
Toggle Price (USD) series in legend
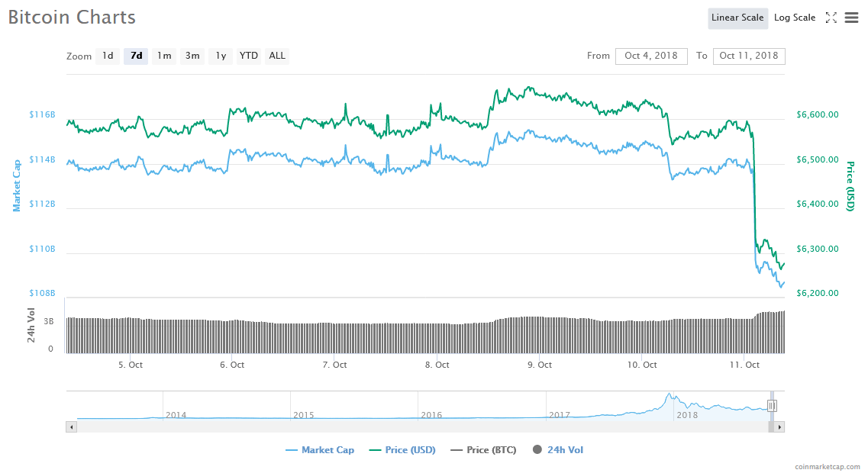point(402,450)
